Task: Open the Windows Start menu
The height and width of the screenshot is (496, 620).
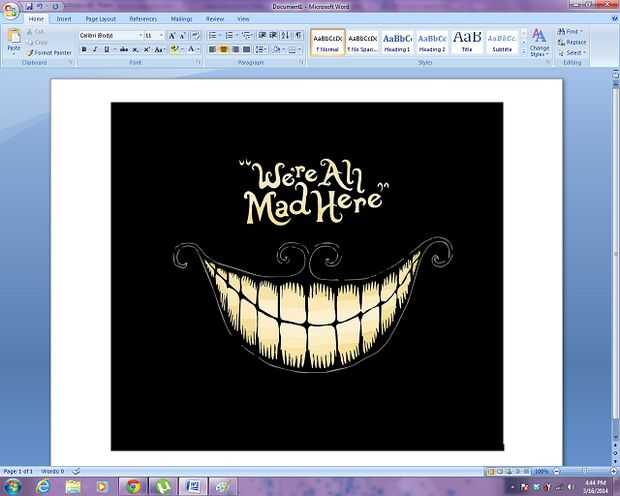Action: tap(13, 487)
